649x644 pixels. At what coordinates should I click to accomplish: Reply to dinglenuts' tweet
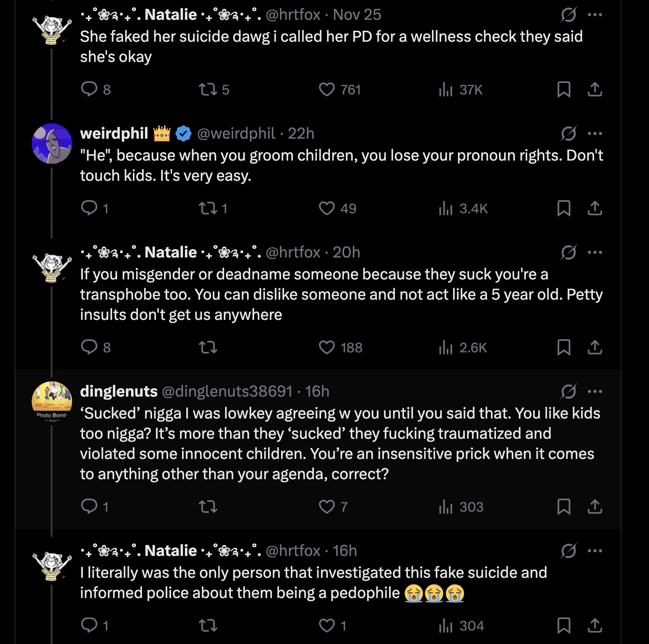pos(89,507)
